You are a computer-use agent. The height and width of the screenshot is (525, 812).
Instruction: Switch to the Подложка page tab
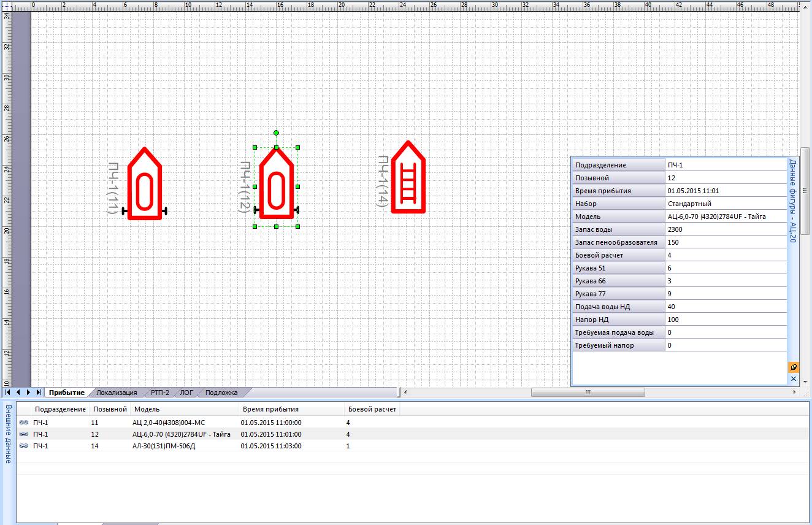221,393
